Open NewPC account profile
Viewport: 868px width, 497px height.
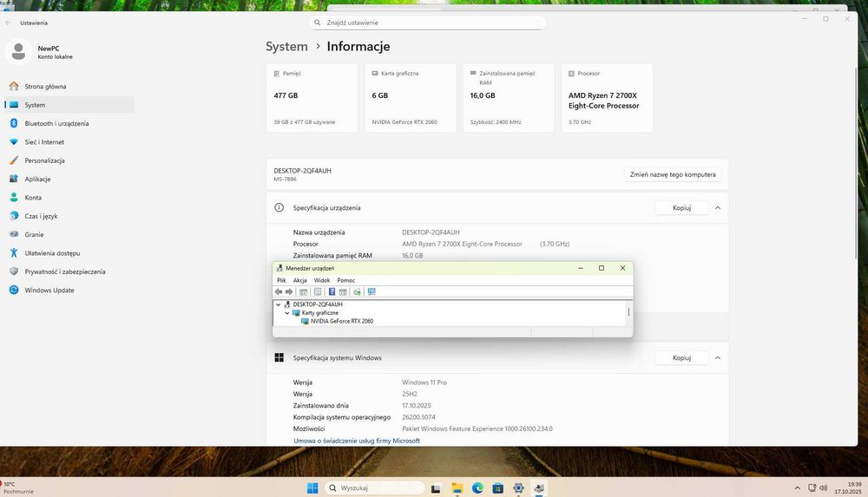click(x=40, y=52)
